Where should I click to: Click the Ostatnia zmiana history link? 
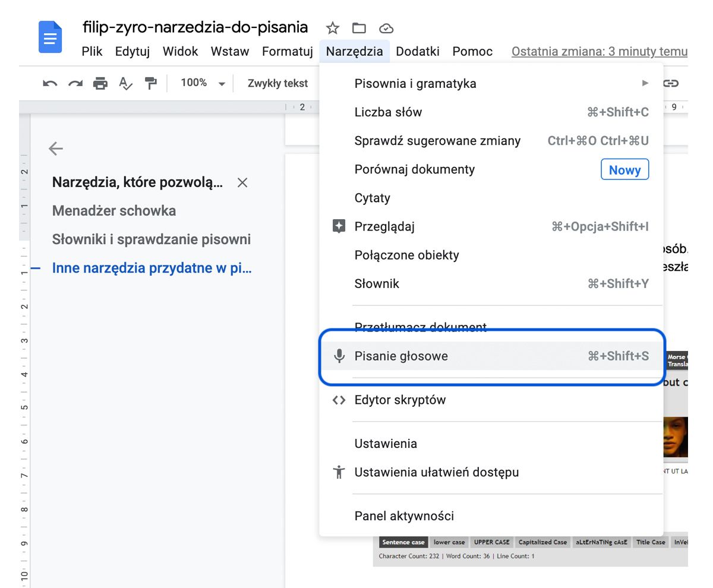[x=599, y=52]
